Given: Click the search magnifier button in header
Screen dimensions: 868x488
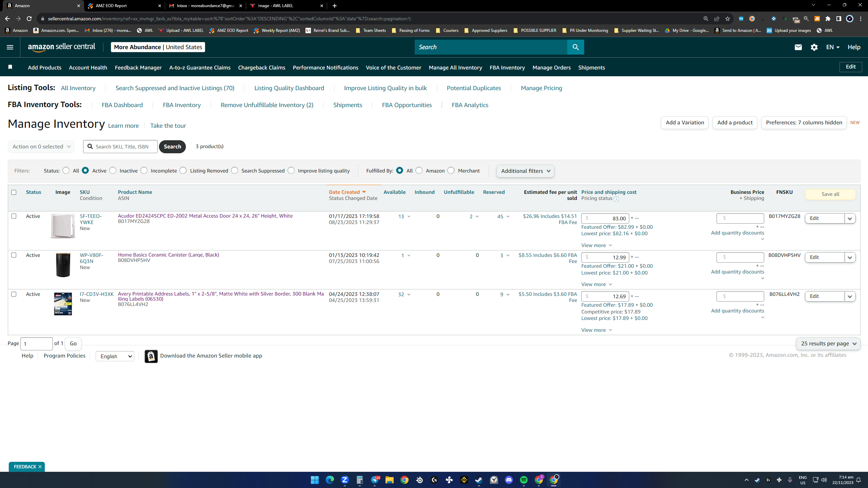Looking at the screenshot, I should [575, 47].
